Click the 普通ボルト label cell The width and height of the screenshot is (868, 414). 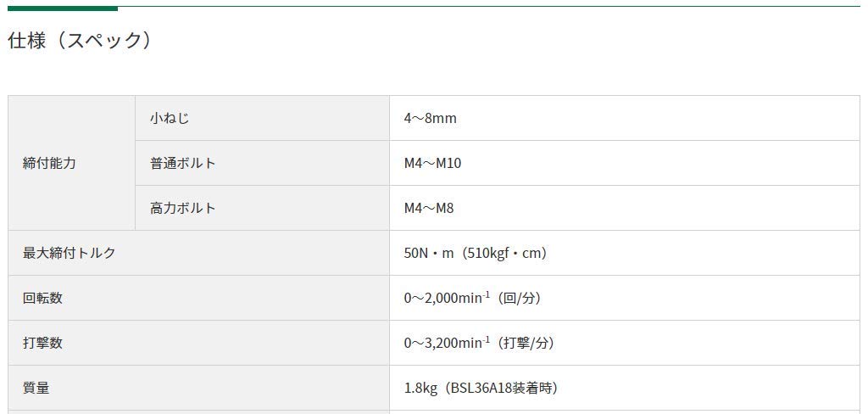point(263,163)
